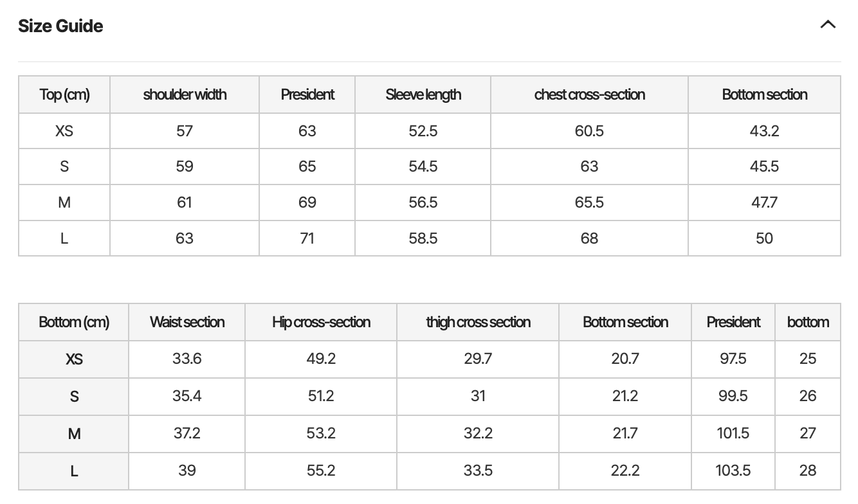Viewport: 858px width, 504px height.
Task: Select the 103.5 value in Bottom table
Action: click(733, 471)
